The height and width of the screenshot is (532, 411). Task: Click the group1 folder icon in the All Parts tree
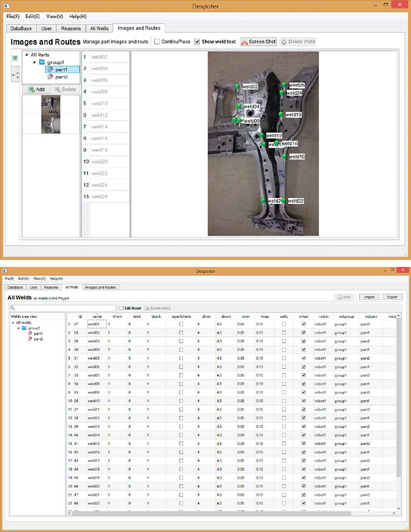[x=42, y=62]
